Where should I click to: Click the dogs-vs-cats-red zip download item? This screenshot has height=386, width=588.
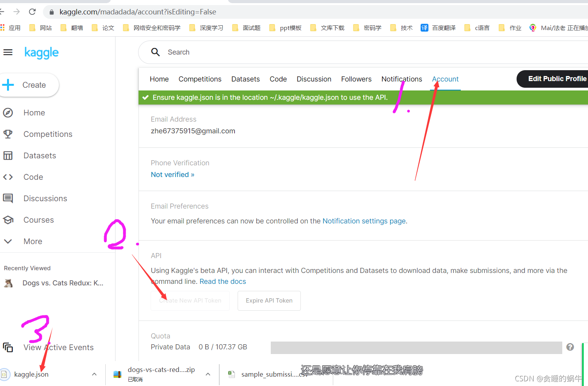161,374
